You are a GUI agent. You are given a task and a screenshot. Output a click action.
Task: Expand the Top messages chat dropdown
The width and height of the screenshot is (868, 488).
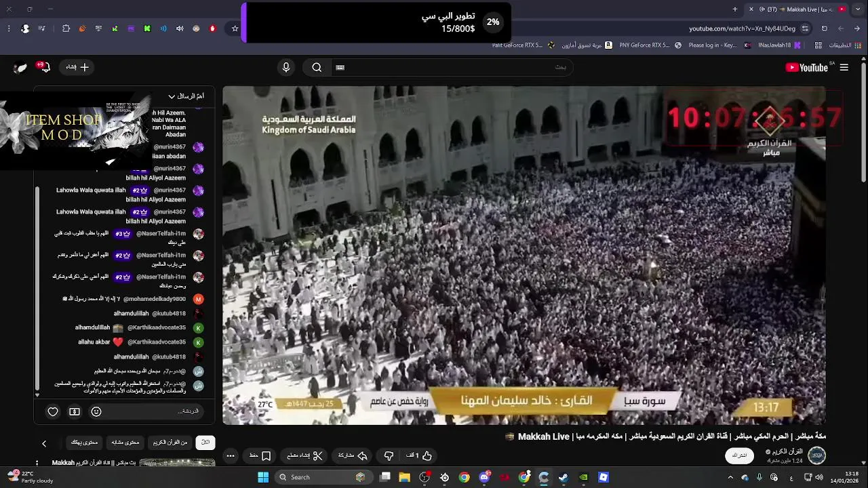[x=186, y=96]
